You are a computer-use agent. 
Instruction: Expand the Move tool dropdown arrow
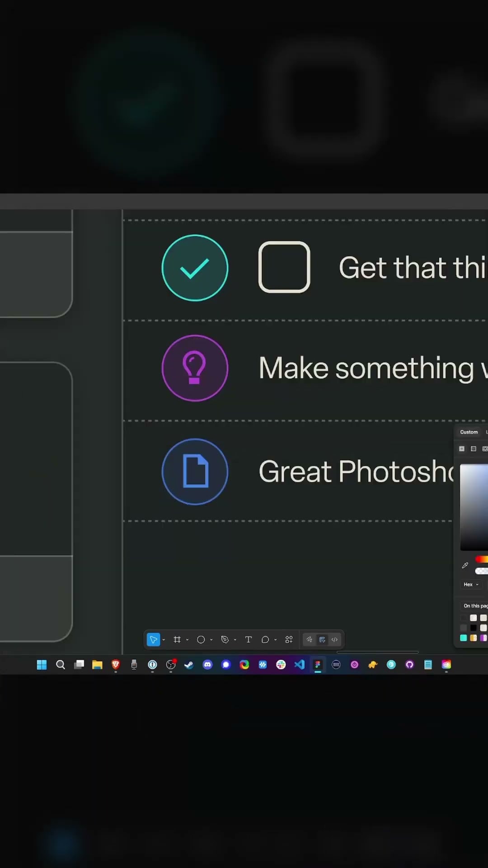(164, 640)
